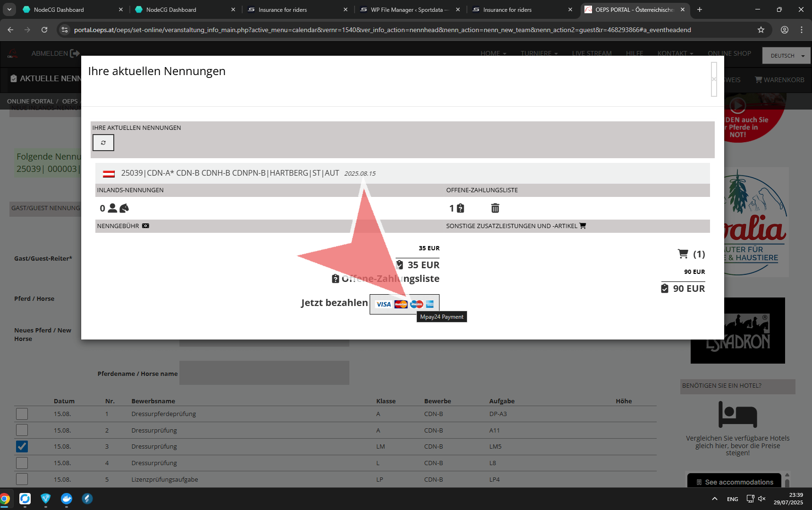Open the LIVE STREAM menu item

592,53
